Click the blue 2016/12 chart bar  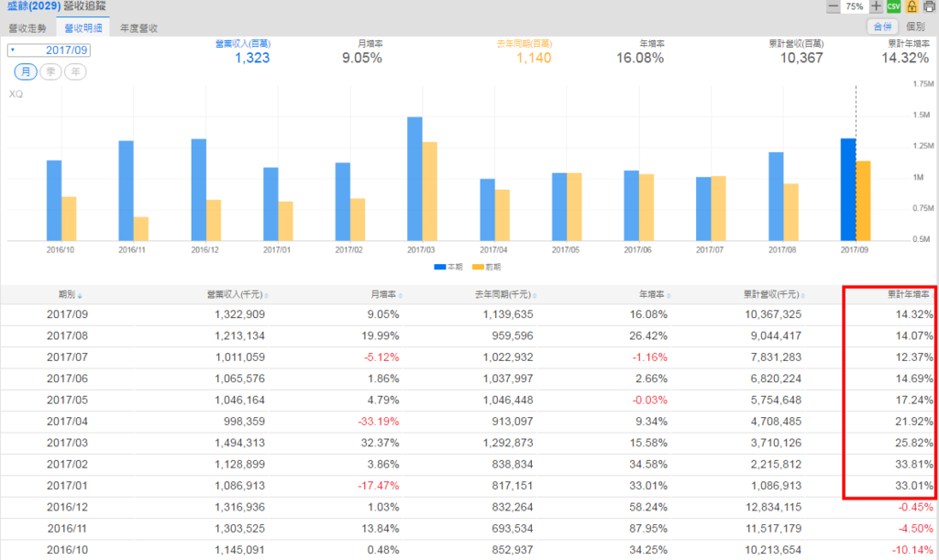[199, 190]
